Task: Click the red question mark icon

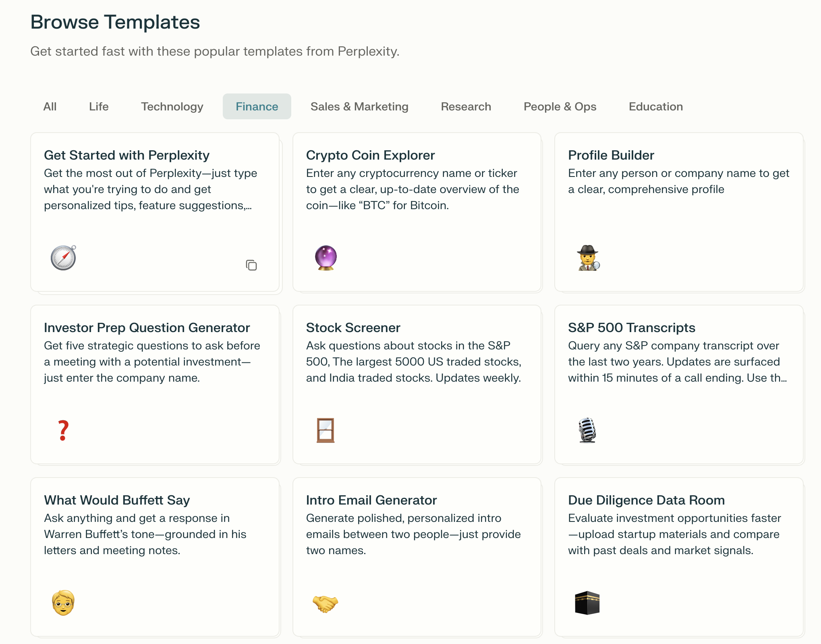Action: pos(63,430)
